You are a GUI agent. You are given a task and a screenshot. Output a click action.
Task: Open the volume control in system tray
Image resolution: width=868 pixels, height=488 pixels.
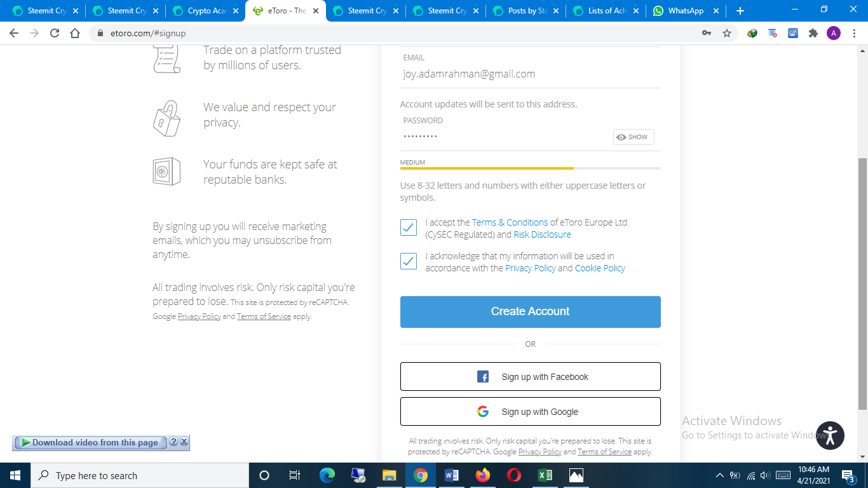(765, 475)
